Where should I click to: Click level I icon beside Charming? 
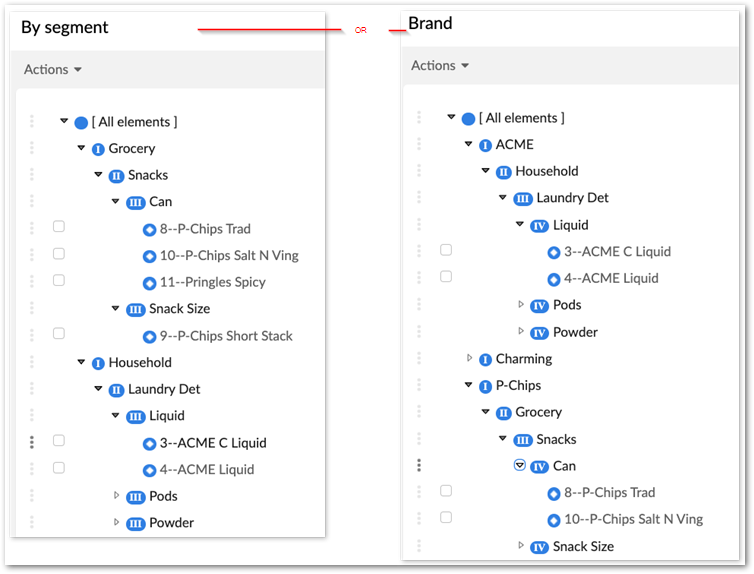[x=485, y=359]
